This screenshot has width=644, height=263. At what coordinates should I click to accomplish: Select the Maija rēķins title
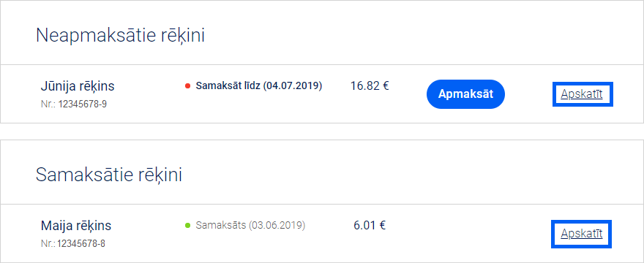76,226
